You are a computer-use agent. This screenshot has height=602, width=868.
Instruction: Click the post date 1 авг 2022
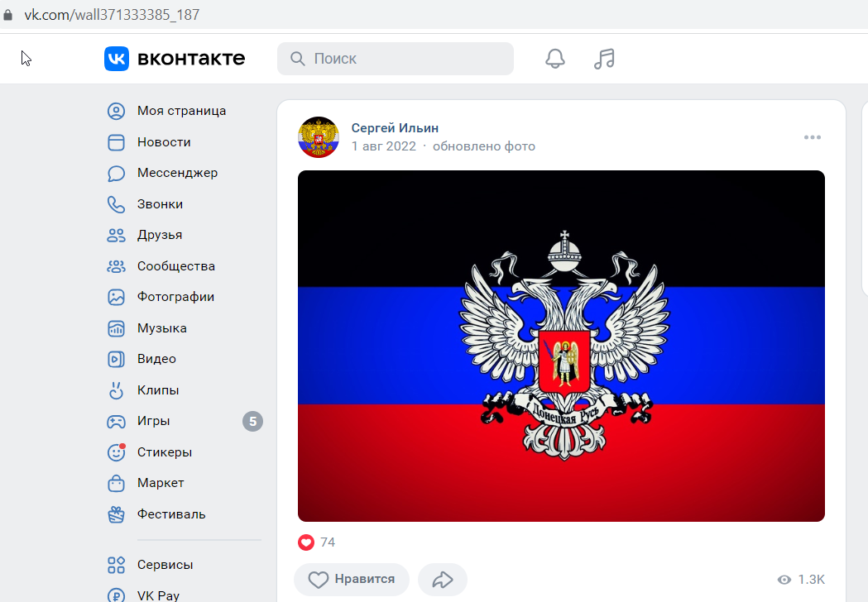(384, 146)
